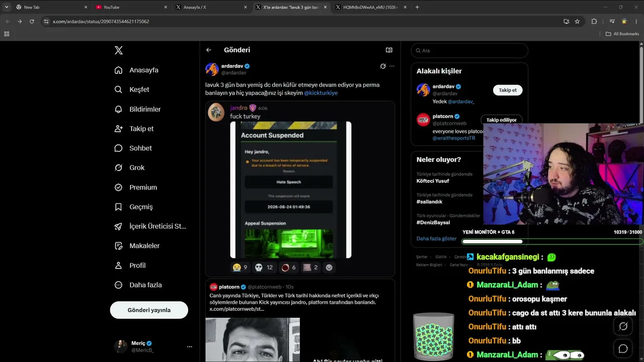Open the tab search dropdown chevron

tap(7, 7)
